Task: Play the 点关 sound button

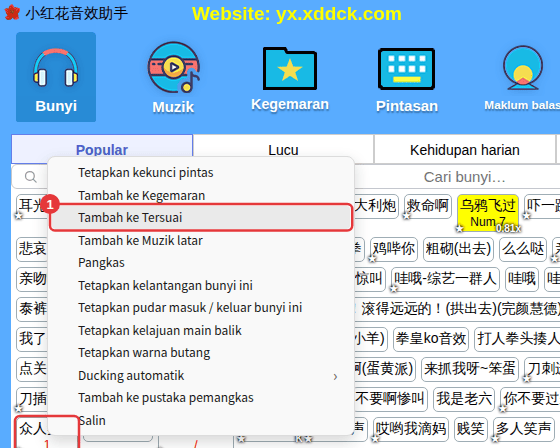Action: coord(32,368)
